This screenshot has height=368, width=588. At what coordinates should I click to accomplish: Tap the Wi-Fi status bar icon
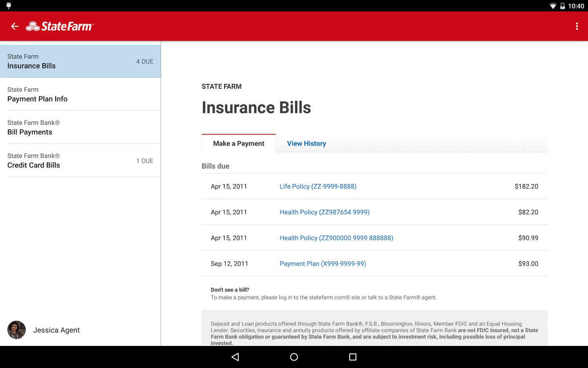552,6
